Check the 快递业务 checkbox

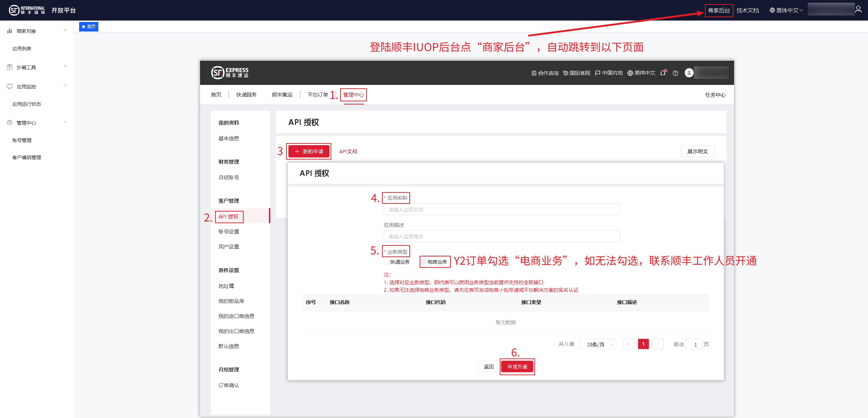pyautogui.click(x=386, y=262)
